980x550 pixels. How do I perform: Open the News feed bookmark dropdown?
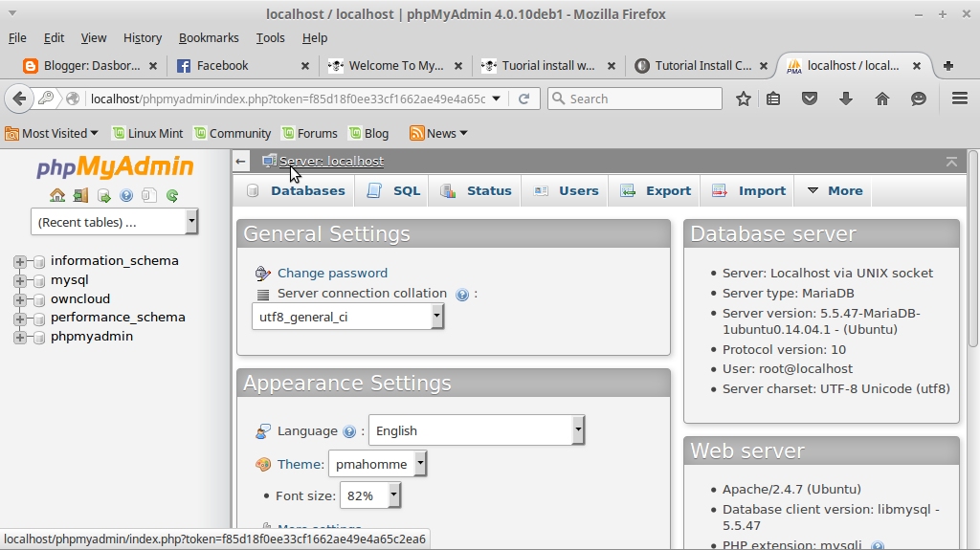438,133
